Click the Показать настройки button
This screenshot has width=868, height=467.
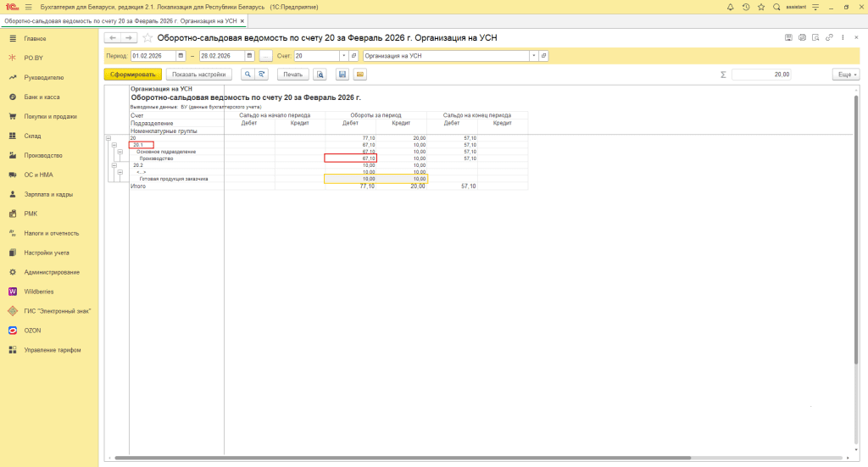[x=199, y=75]
